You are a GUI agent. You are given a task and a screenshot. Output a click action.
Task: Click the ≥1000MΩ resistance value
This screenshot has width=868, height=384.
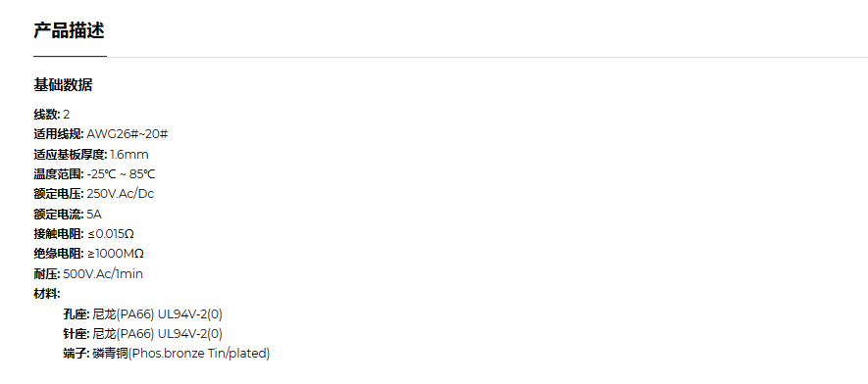click(116, 254)
